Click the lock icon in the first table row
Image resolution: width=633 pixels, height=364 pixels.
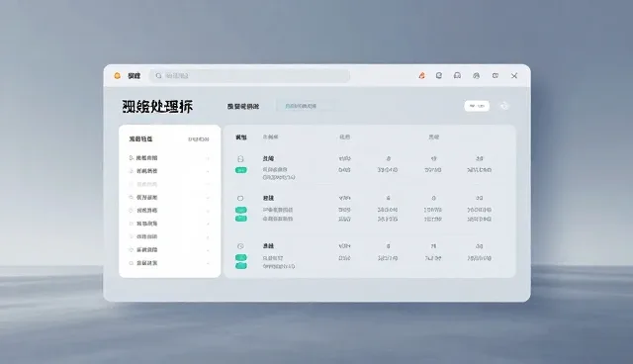240,159
